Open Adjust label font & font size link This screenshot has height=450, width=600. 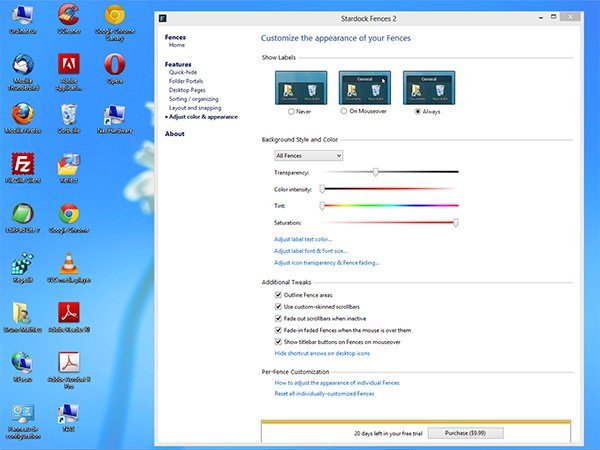tap(311, 251)
